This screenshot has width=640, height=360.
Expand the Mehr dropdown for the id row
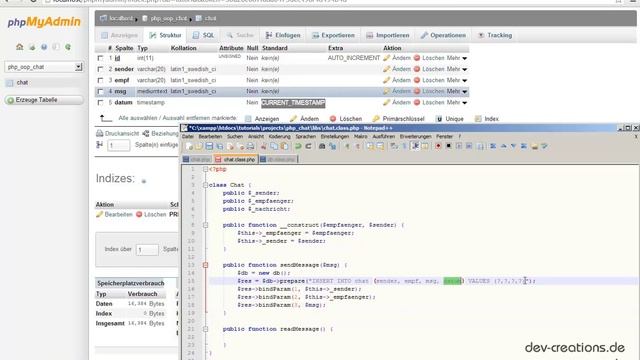pyautogui.click(x=457, y=58)
